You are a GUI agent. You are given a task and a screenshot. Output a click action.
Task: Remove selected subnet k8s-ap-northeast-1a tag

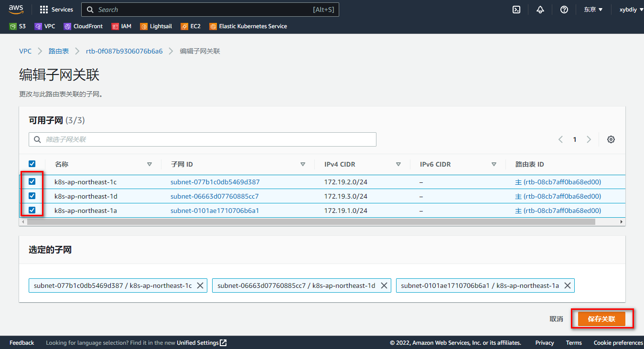coord(568,286)
